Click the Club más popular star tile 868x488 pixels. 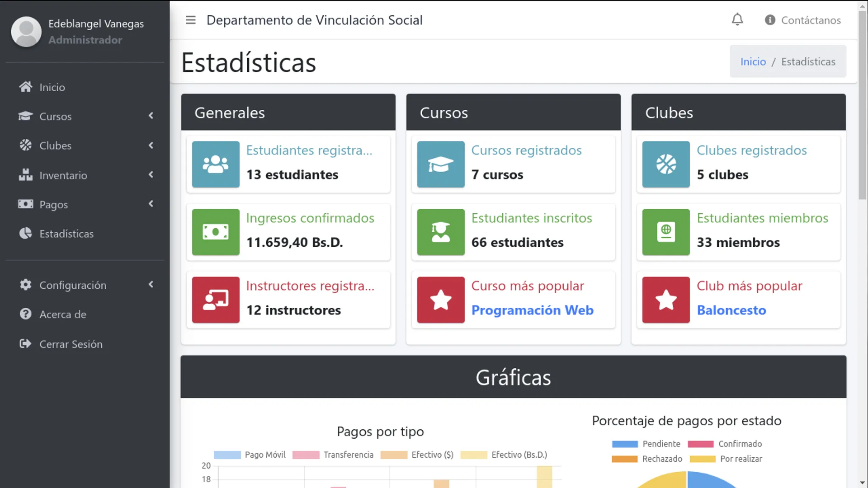point(666,300)
